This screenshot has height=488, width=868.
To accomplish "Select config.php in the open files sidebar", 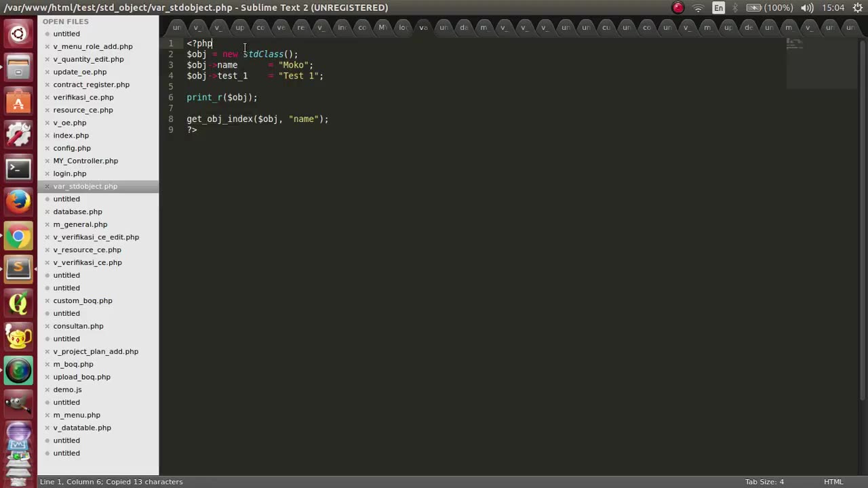I will click(x=72, y=148).
